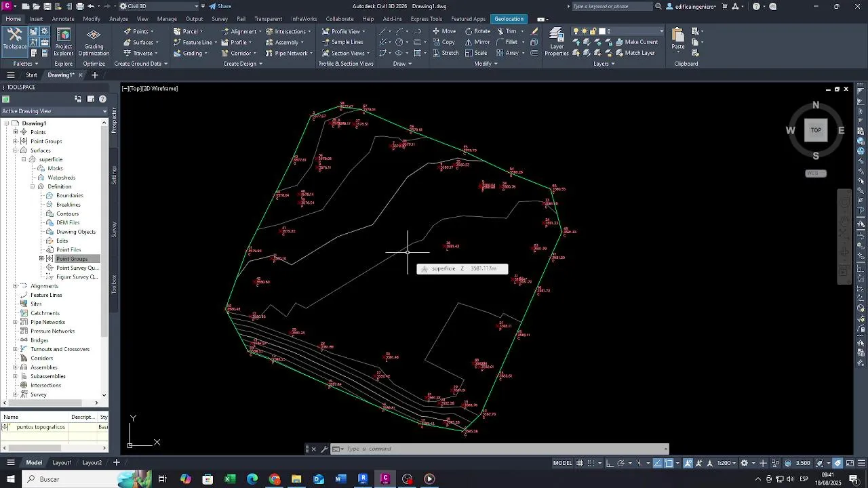This screenshot has width=868, height=488.
Task: Toggle the MODEL space button
Action: [562, 463]
